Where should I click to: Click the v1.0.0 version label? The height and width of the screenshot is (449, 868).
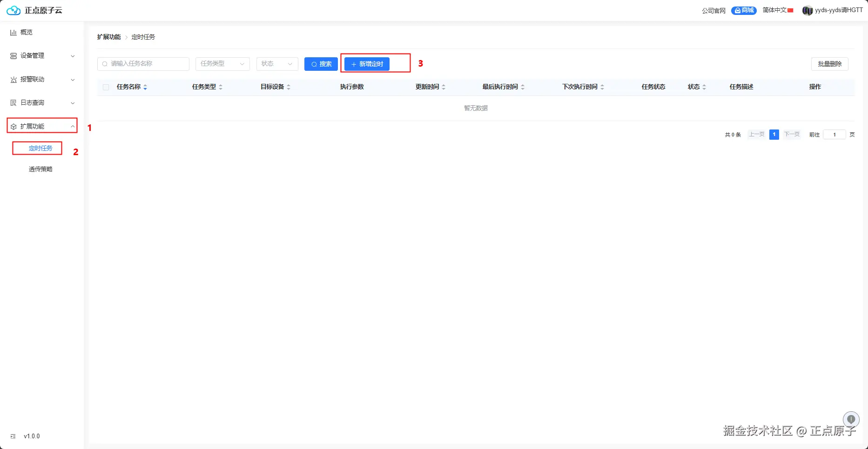click(32, 436)
